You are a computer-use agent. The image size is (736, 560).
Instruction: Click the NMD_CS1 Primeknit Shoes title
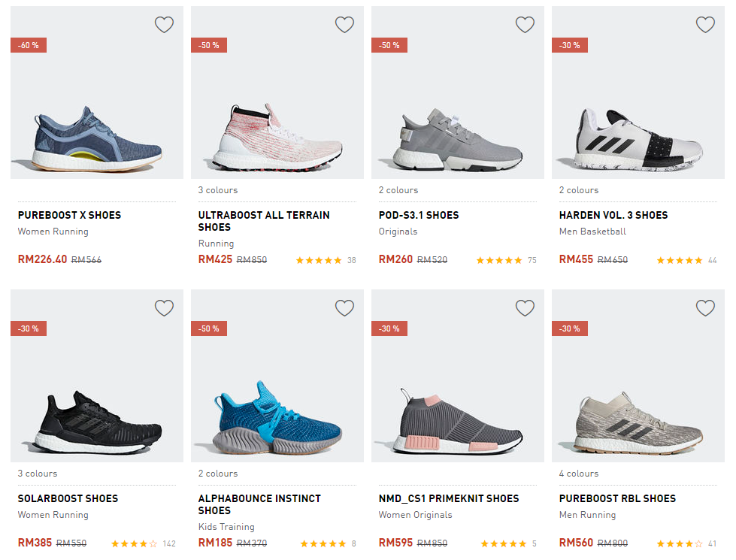click(x=449, y=498)
